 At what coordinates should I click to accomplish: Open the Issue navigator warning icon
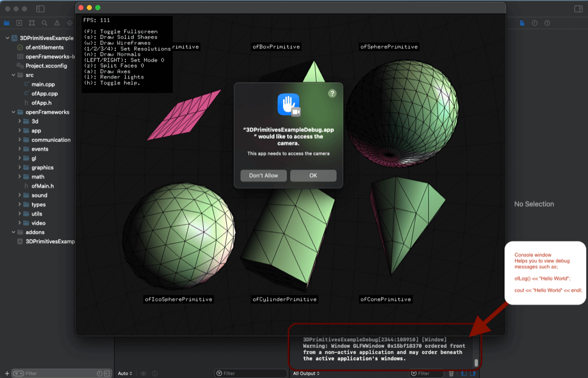(57, 23)
